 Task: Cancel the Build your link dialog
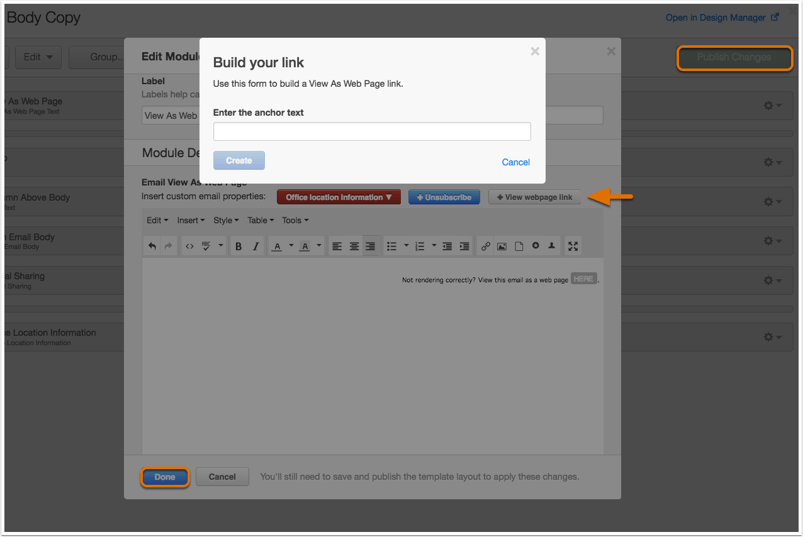tap(516, 162)
